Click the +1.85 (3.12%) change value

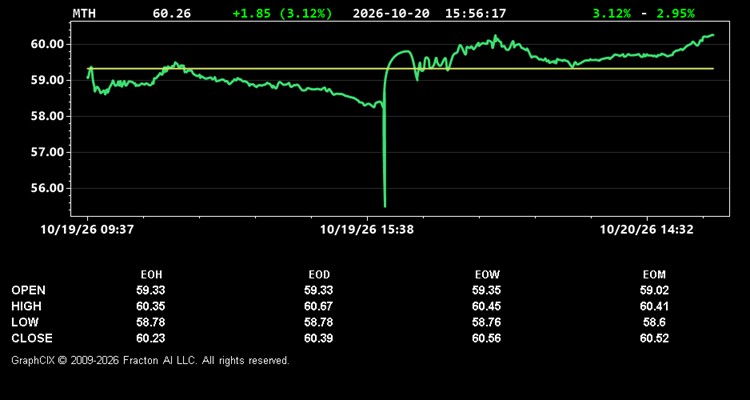click(x=282, y=13)
